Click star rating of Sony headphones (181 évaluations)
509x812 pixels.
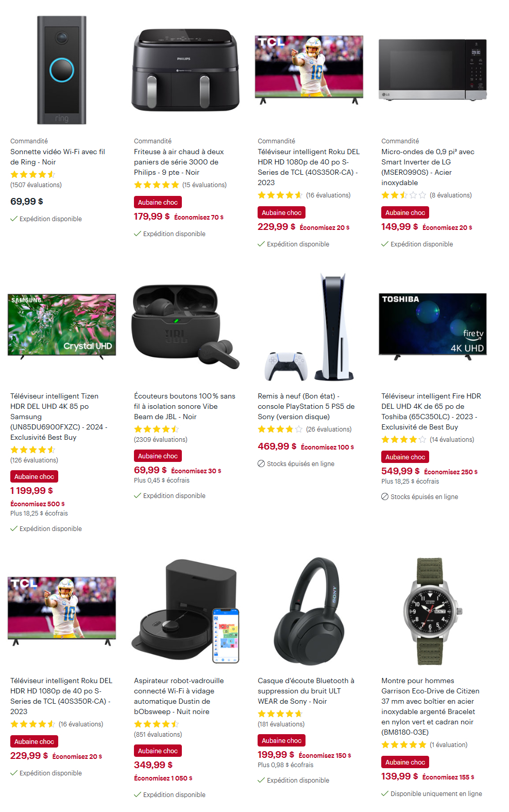tap(280, 714)
